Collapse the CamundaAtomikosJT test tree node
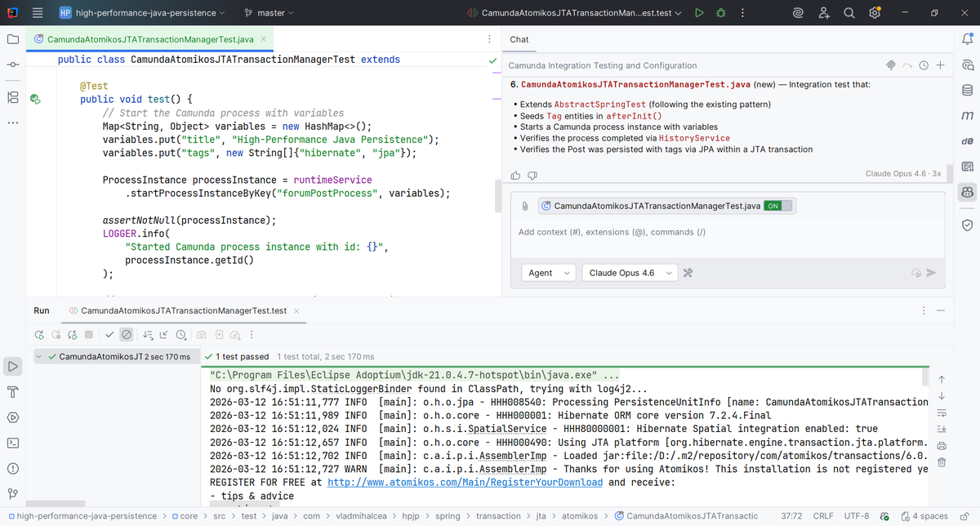Image resolution: width=980 pixels, height=526 pixels. [x=41, y=357]
